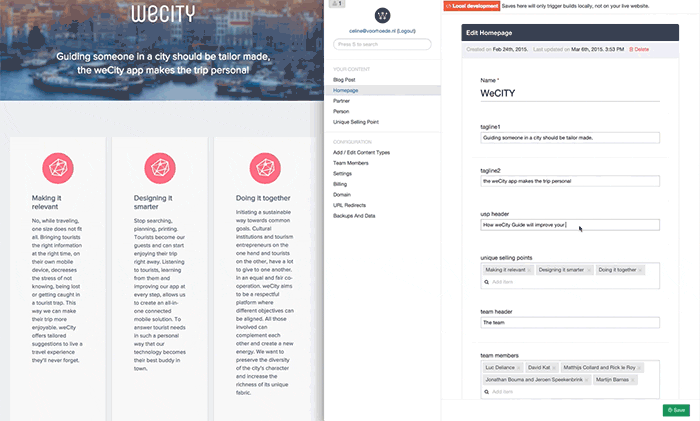Remove 'Making it relevant' tag
The width and height of the screenshot is (700, 421).
pos(529,270)
